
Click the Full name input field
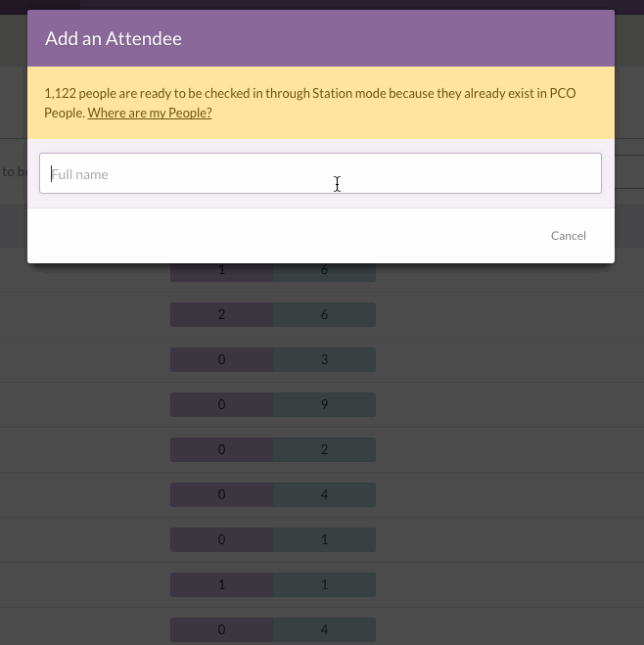point(320,173)
